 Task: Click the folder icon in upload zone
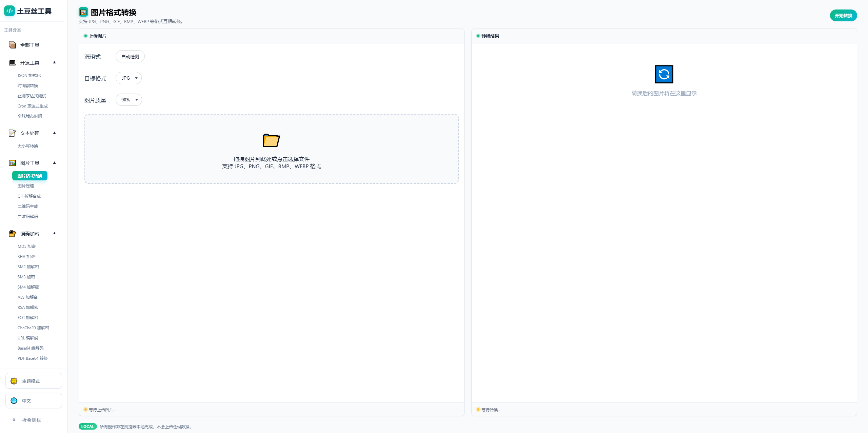[x=271, y=140]
